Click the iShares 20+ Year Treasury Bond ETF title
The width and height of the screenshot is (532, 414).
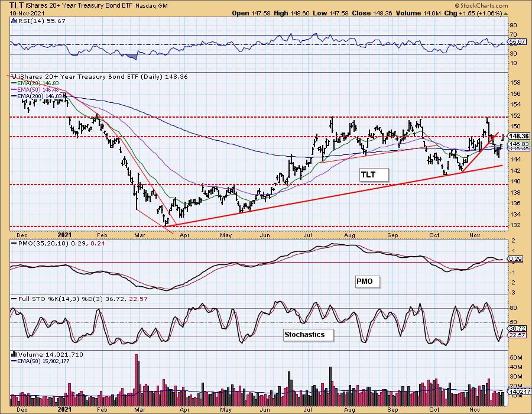[80, 6]
